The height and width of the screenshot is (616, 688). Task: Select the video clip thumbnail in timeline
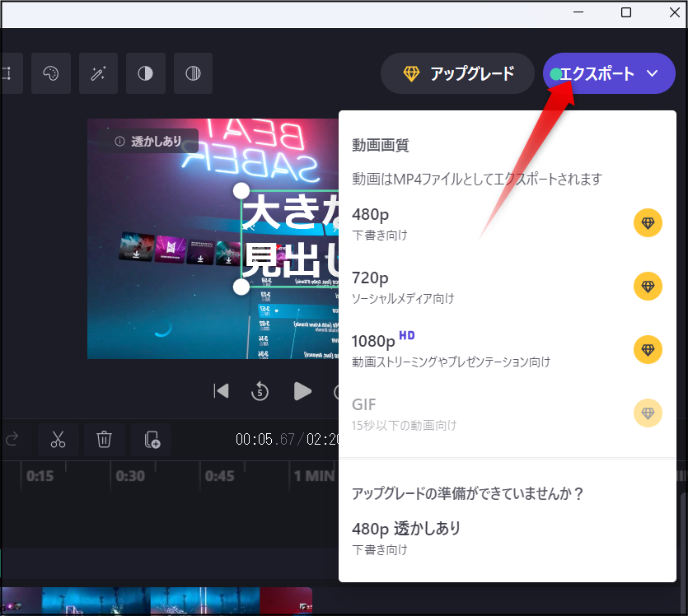click(x=157, y=600)
